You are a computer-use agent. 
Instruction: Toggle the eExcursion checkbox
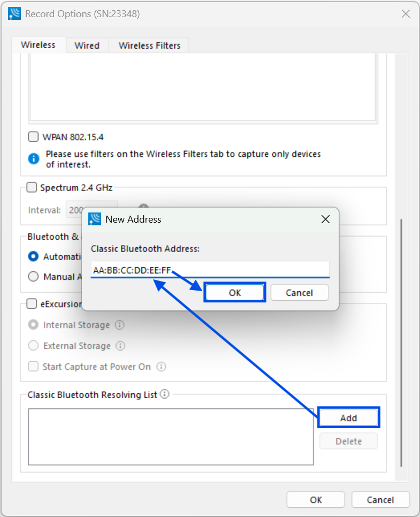point(32,303)
